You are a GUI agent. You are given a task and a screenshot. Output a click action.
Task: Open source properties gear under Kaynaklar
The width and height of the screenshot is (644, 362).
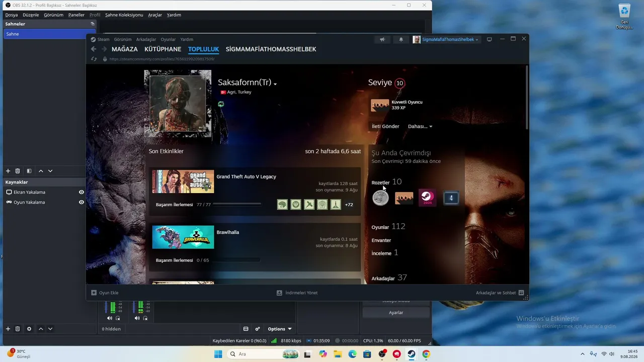point(29,329)
